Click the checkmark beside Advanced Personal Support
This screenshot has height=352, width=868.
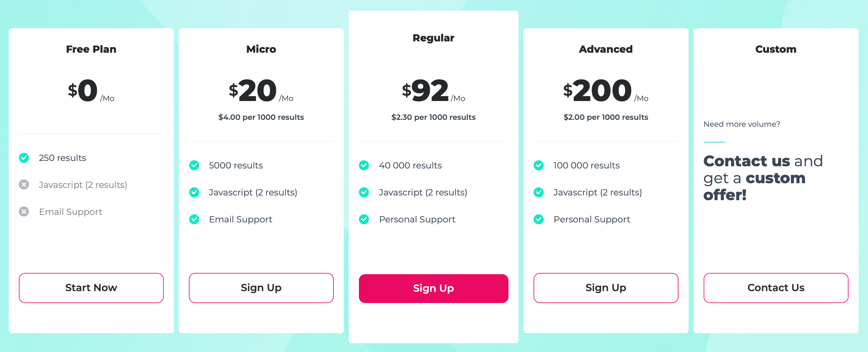538,219
